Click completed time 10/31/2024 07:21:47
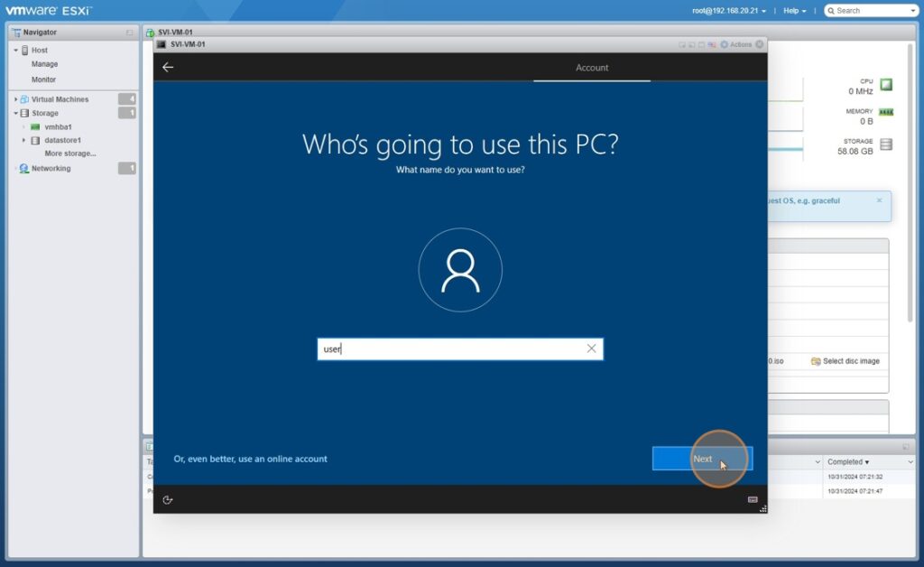 (x=855, y=491)
